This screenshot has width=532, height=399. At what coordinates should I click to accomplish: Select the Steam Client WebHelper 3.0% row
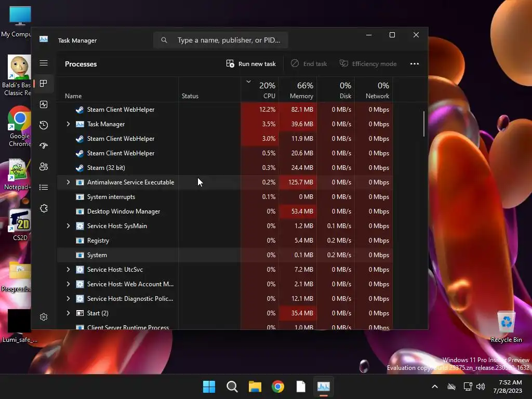click(225, 139)
